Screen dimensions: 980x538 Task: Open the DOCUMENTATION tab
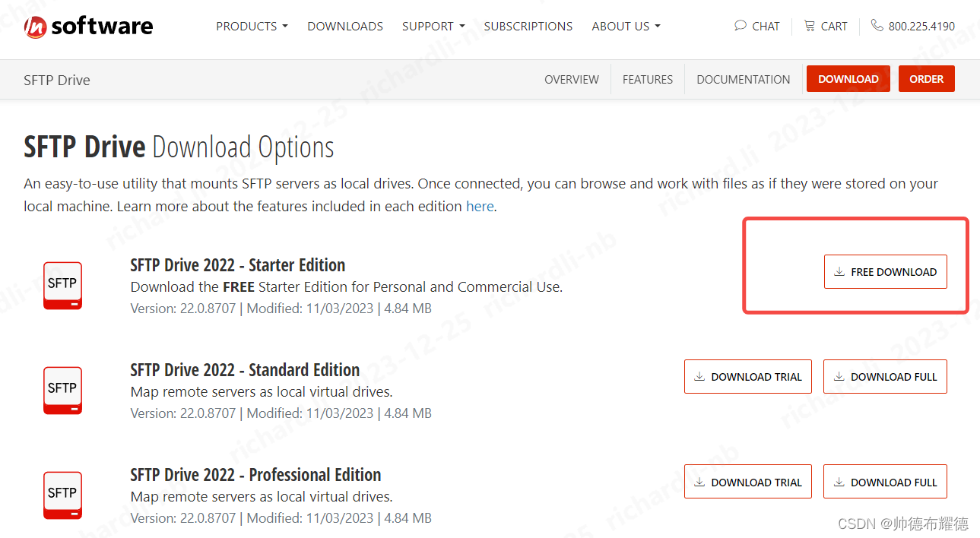coord(743,79)
